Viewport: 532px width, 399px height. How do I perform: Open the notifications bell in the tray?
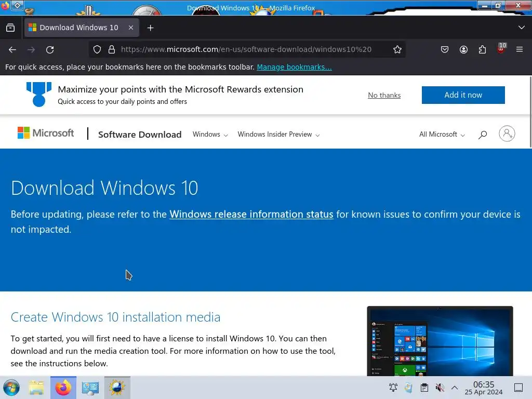coord(393,388)
